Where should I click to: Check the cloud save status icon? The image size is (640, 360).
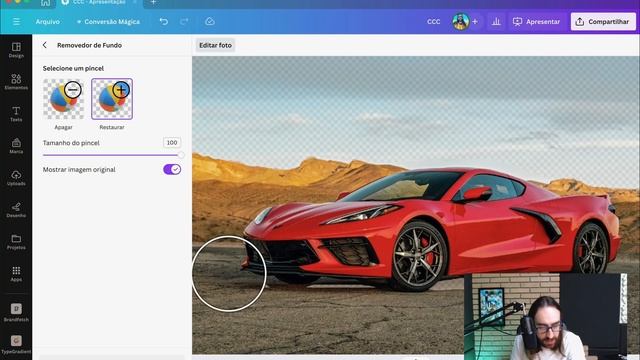[x=210, y=22]
